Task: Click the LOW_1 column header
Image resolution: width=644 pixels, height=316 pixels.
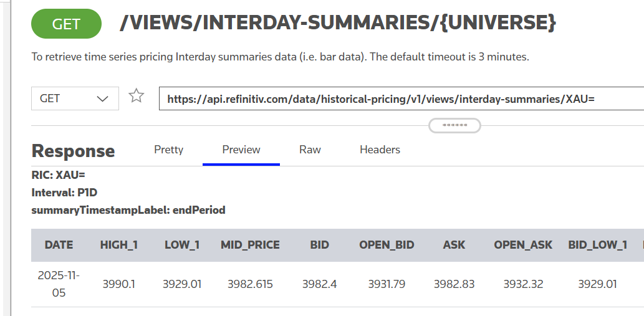Action: click(x=182, y=245)
